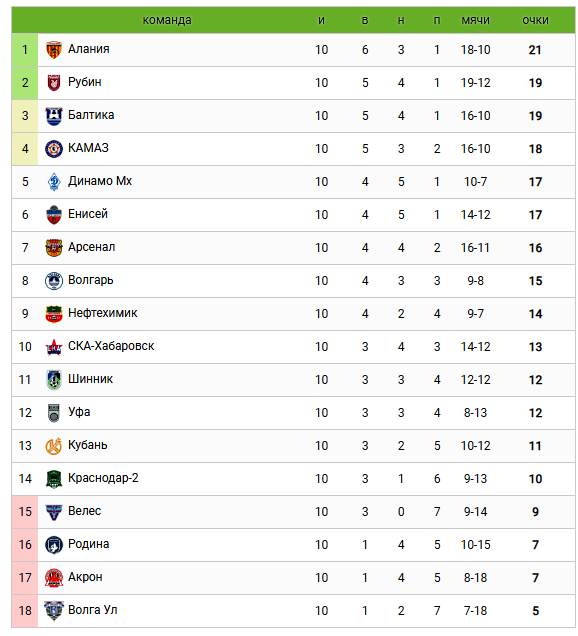Click the Волга Ул team emblem
The width and height of the screenshot is (578, 636).
click(x=54, y=611)
